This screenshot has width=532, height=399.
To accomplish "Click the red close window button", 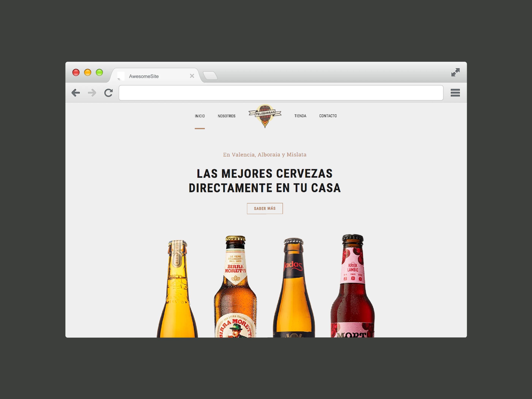I will [76, 72].
